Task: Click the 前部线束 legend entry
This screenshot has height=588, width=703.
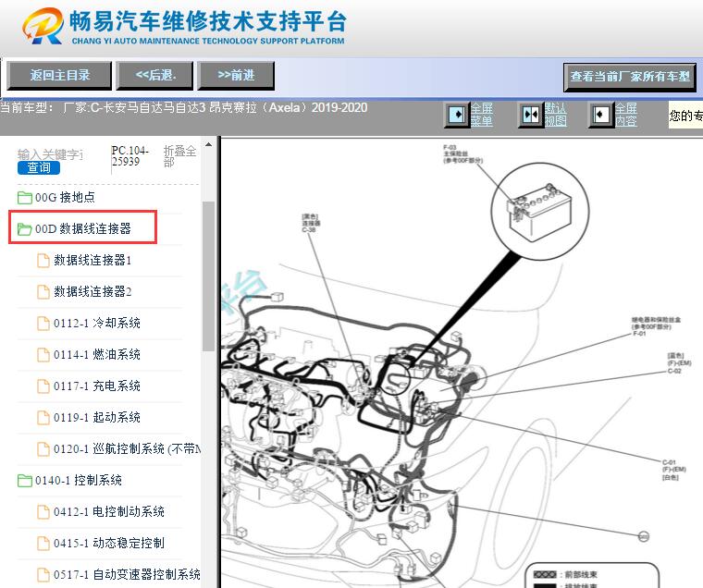Action: point(565,574)
